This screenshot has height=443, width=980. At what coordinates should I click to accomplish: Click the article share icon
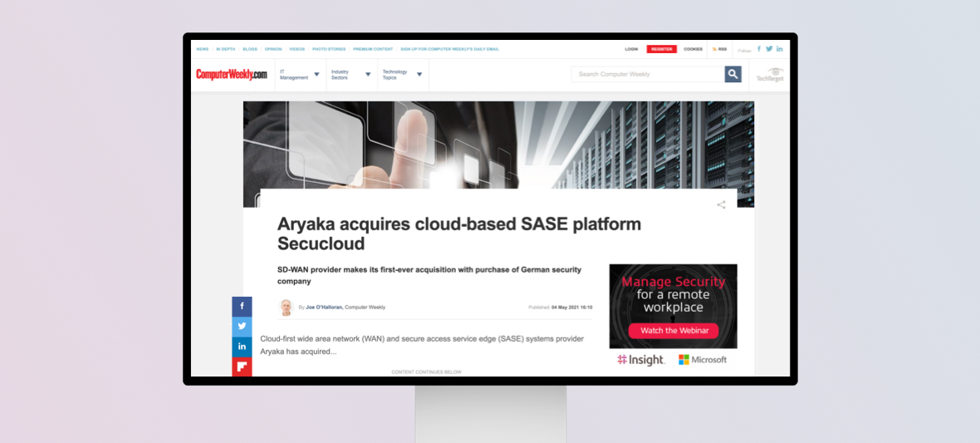pos(721,204)
